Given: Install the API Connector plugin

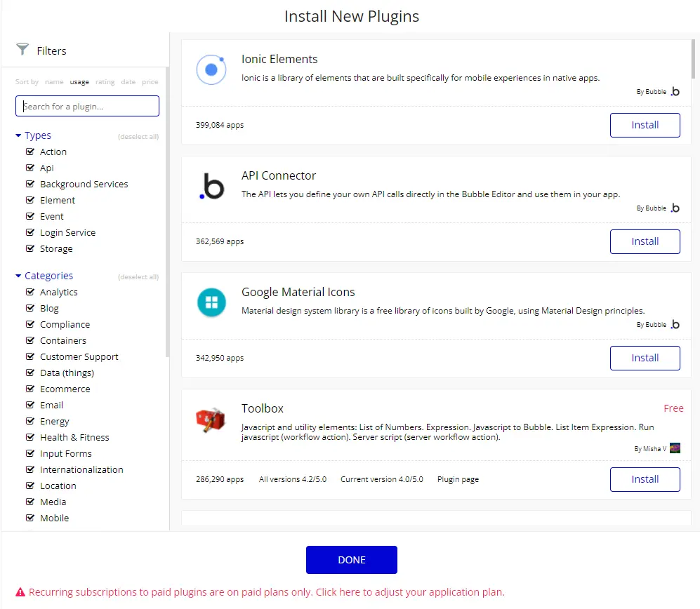Looking at the screenshot, I should point(645,241).
